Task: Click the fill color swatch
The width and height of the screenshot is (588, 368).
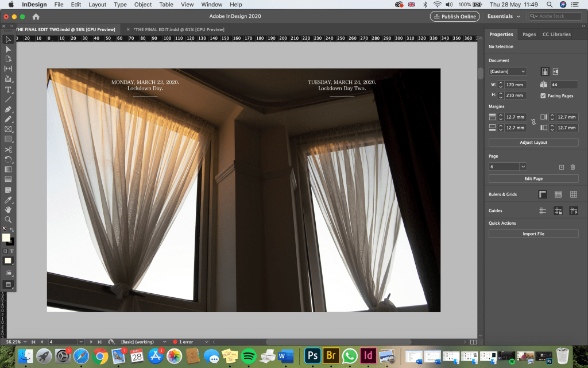Action: pos(6,237)
